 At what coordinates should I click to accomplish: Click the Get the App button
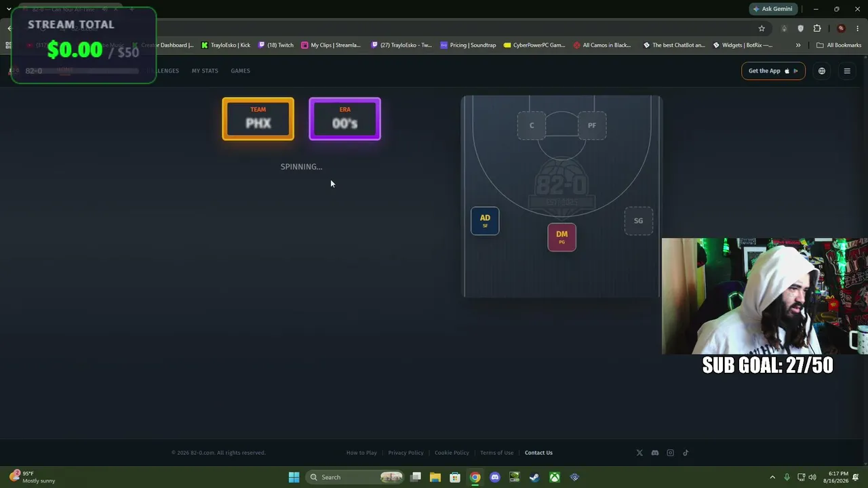tap(773, 71)
